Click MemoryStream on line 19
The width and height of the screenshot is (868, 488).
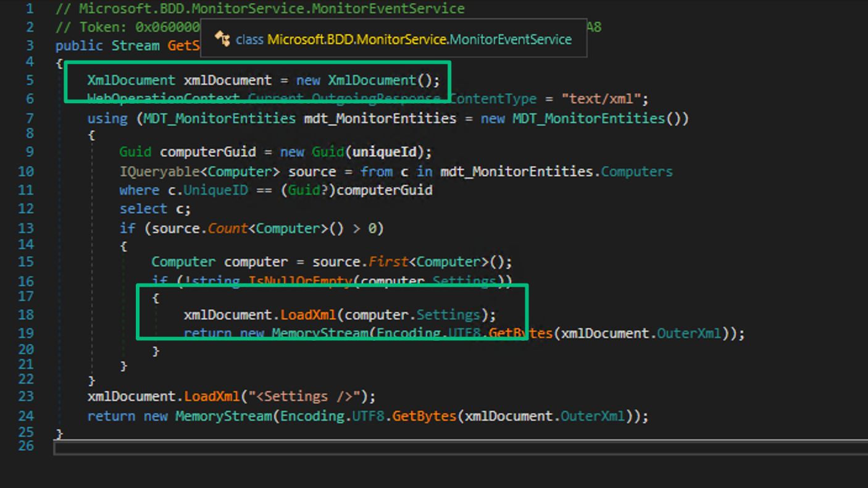[x=320, y=334]
